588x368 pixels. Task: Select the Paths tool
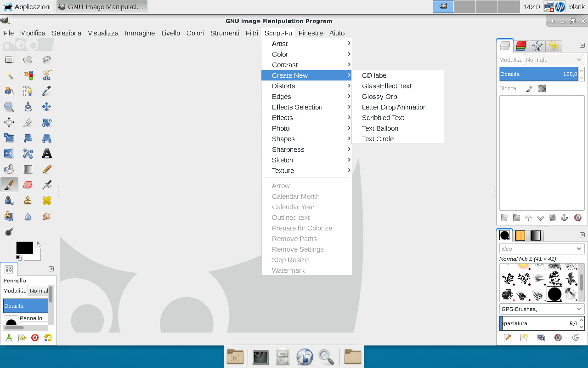point(28,91)
